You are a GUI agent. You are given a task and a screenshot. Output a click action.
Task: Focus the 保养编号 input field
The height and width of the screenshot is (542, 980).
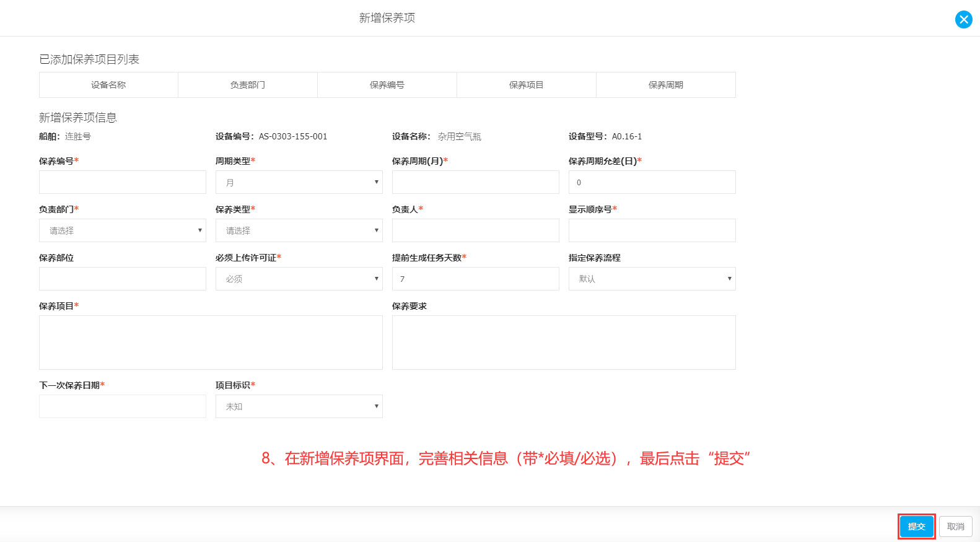click(123, 182)
